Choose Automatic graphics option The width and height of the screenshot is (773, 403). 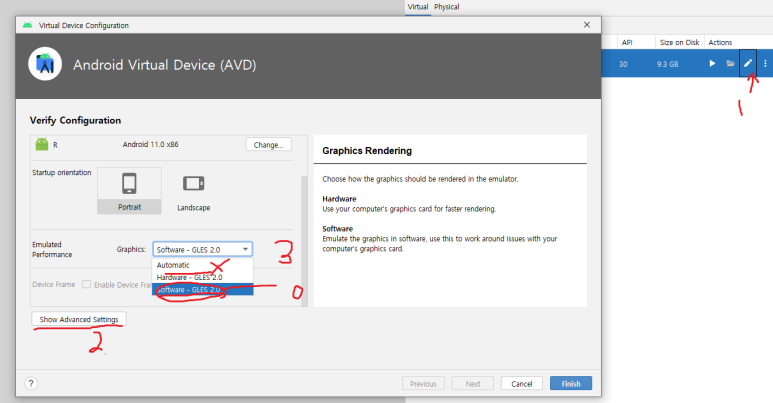click(203, 265)
